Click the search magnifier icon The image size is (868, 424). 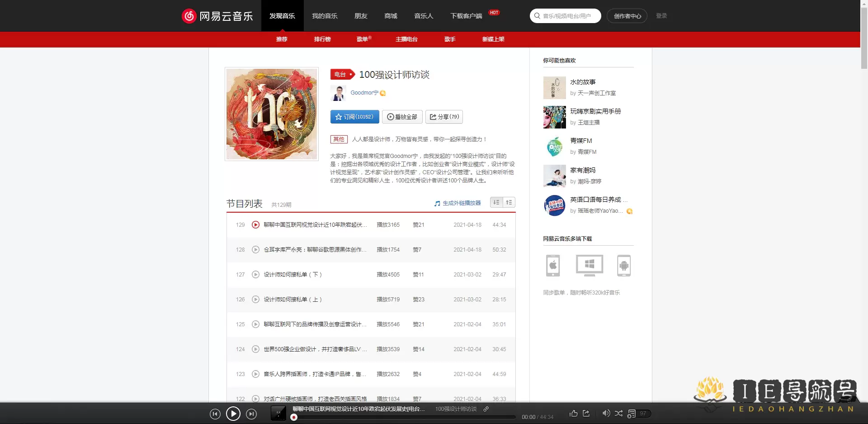tap(538, 15)
